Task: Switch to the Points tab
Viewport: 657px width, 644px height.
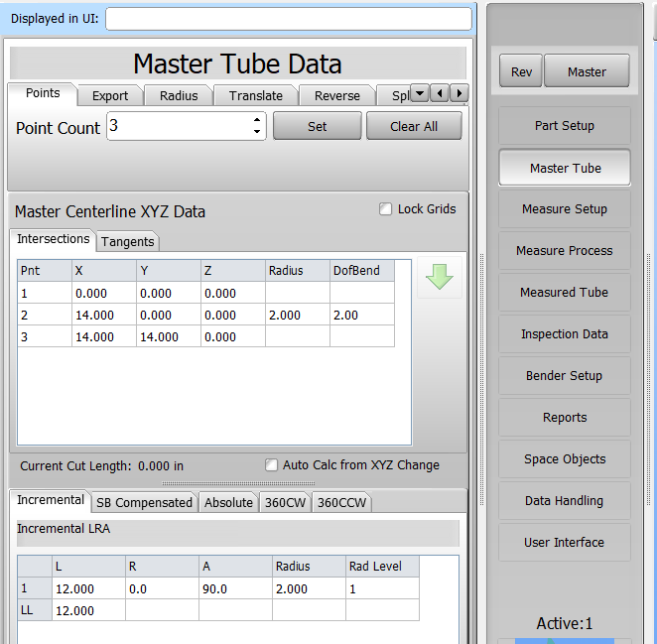Action: point(43,93)
